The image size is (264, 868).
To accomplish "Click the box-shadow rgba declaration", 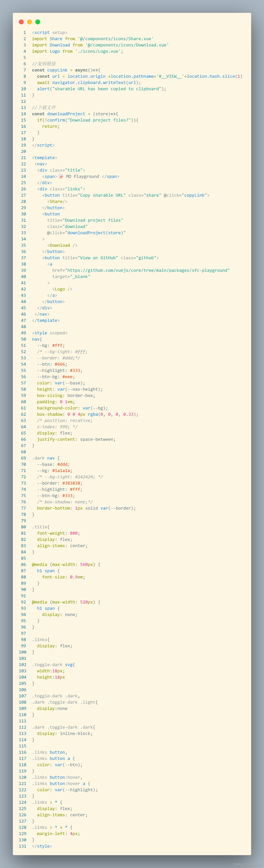I will point(88,414).
